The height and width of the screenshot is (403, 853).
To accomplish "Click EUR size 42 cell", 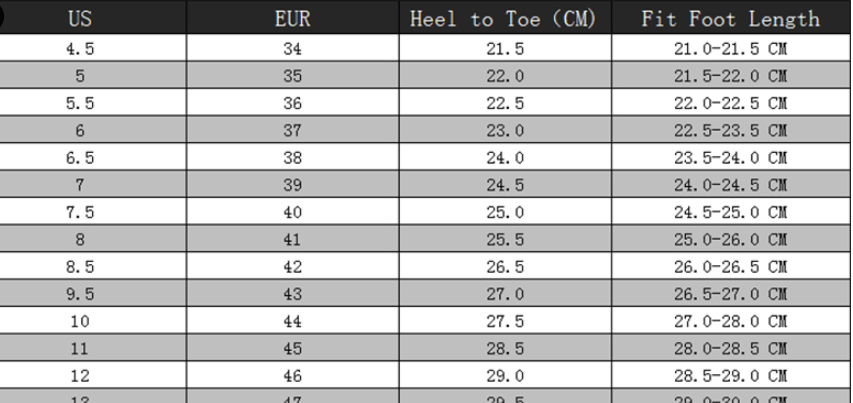I will pos(291,267).
